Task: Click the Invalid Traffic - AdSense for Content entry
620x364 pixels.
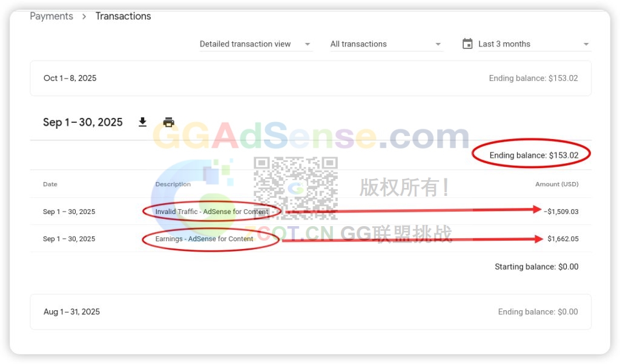Action: click(211, 212)
